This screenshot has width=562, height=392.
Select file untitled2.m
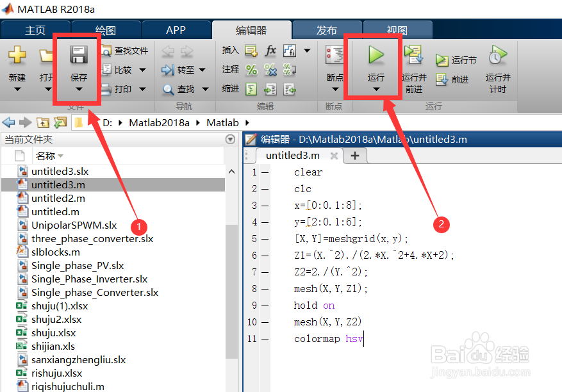[58, 199]
